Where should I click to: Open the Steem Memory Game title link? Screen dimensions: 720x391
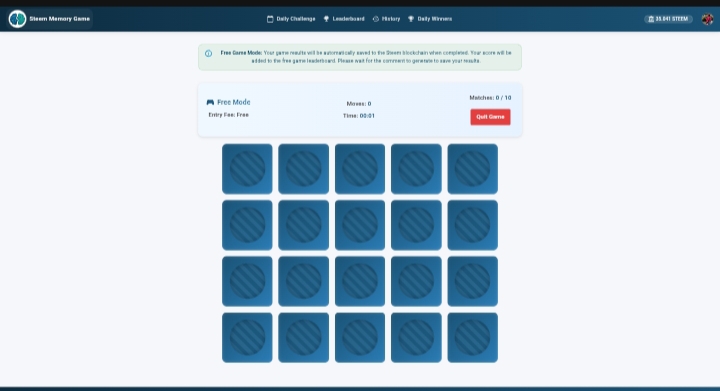tap(60, 19)
